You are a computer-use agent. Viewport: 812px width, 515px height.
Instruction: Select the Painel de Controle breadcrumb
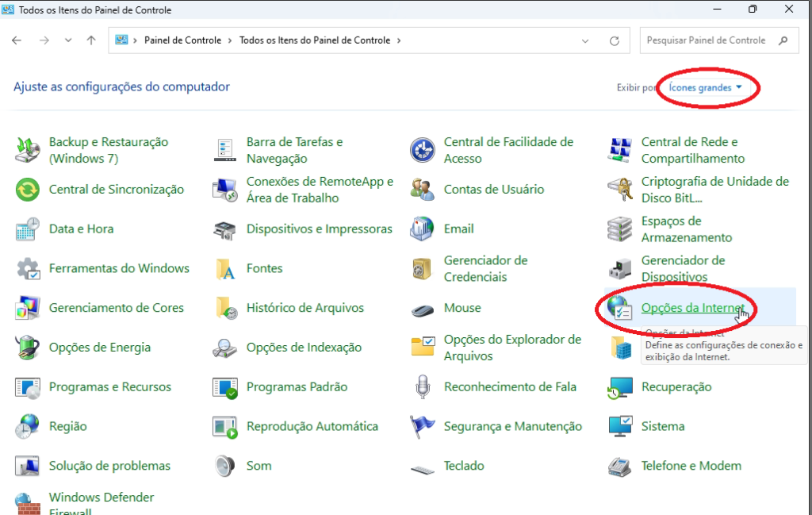[183, 40]
